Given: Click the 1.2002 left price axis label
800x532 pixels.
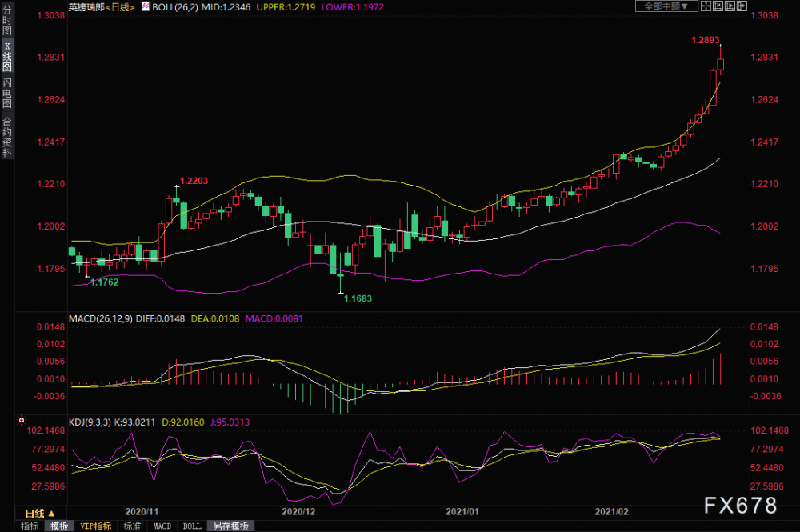Looking at the screenshot, I should click(x=51, y=226).
